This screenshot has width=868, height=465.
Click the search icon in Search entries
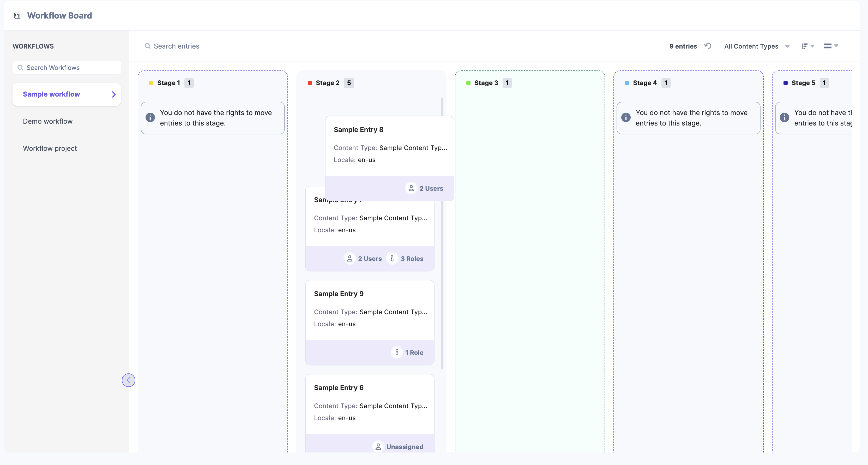coord(148,46)
